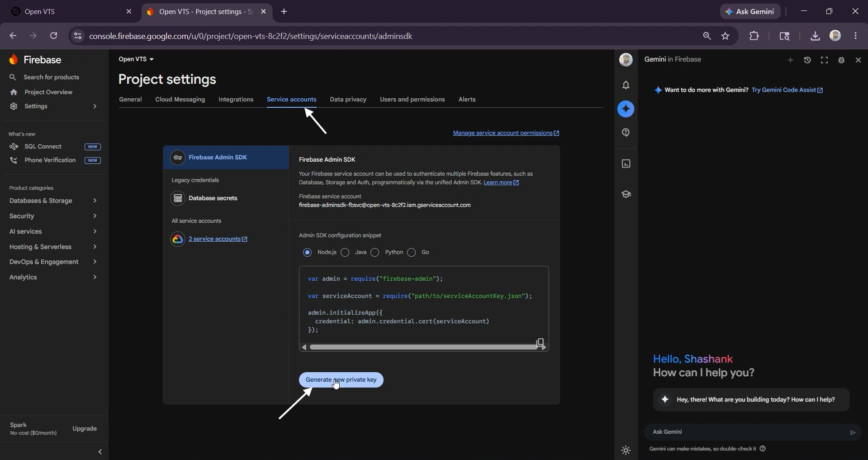Switch to the Cloud Messaging tab

pyautogui.click(x=180, y=100)
